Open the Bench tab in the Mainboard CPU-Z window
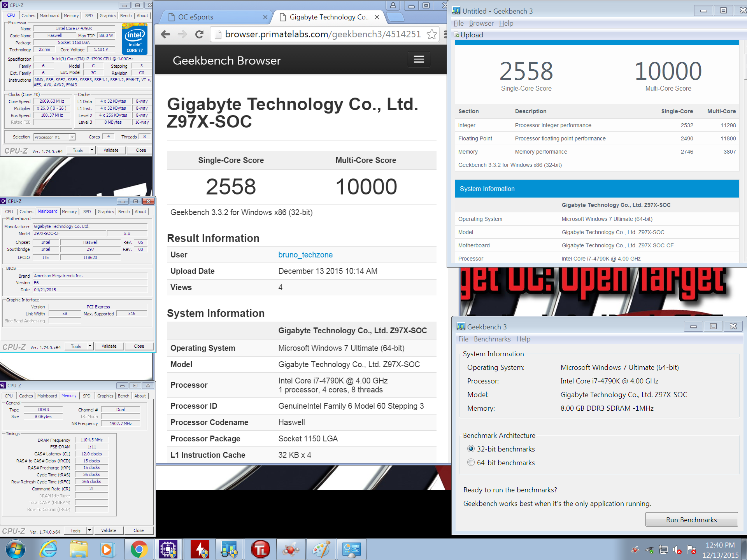This screenshot has width=747, height=560. pos(124,212)
